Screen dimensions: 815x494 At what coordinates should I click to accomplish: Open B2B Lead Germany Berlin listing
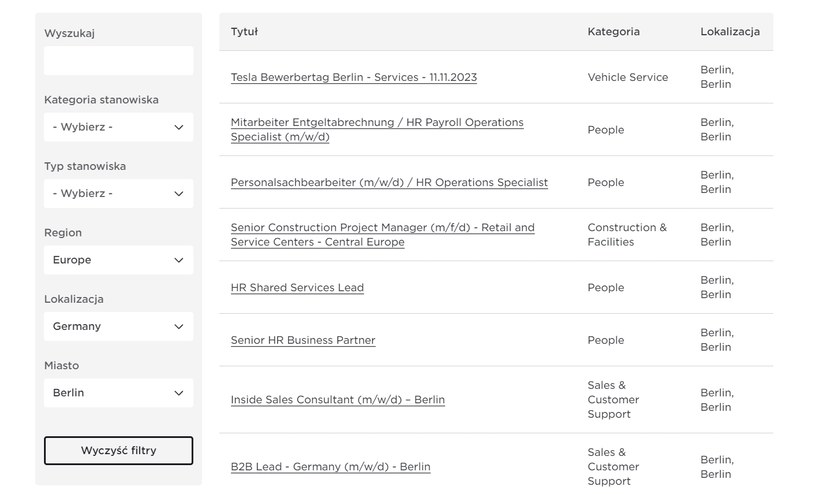pos(331,467)
